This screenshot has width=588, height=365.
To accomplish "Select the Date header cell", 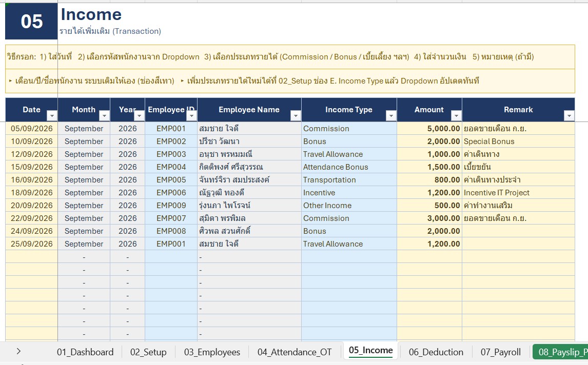I will (31, 110).
